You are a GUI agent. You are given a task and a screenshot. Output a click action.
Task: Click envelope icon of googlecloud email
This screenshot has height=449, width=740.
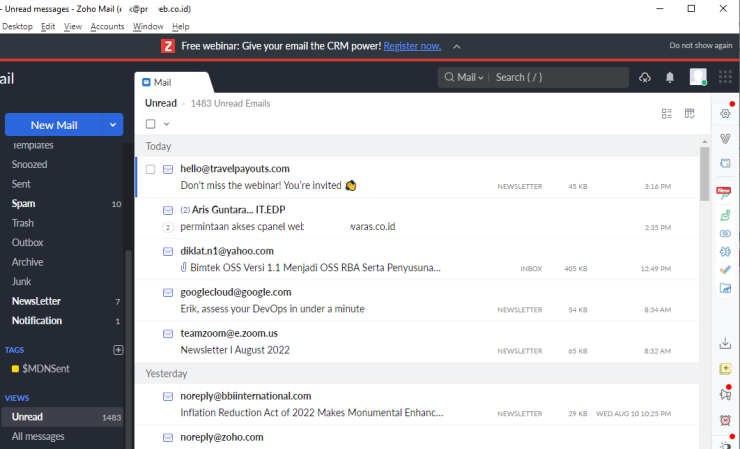click(168, 293)
